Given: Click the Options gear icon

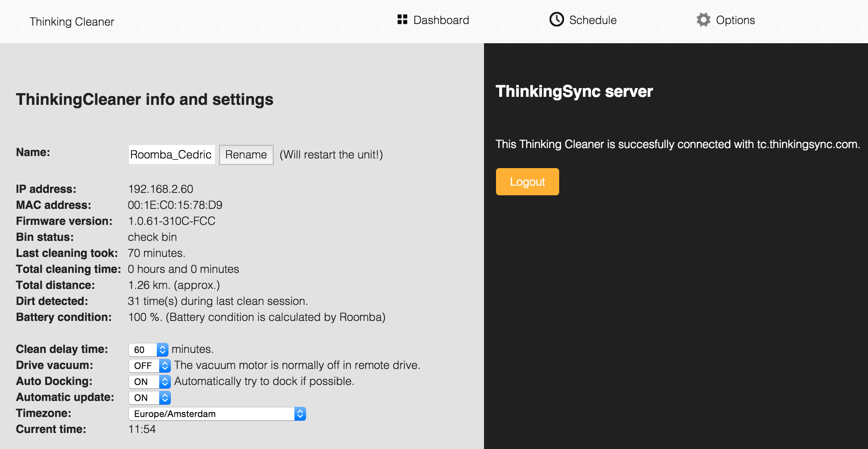Looking at the screenshot, I should coord(703,20).
